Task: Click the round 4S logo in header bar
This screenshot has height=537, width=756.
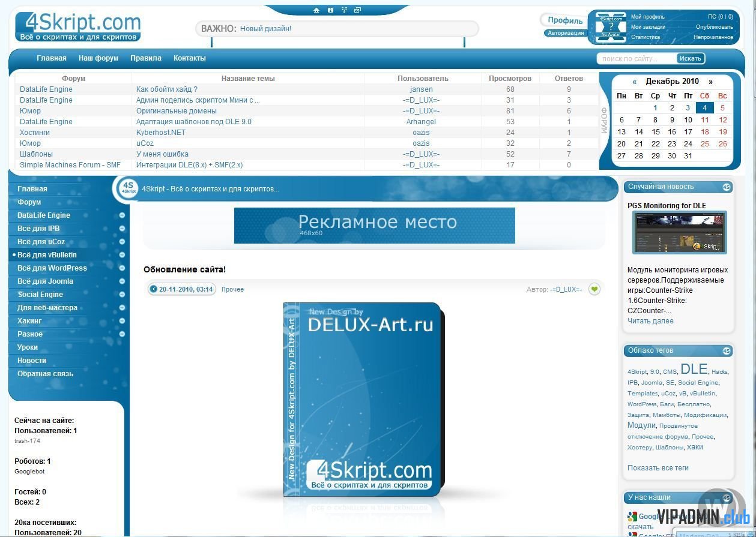Action: 127,188
